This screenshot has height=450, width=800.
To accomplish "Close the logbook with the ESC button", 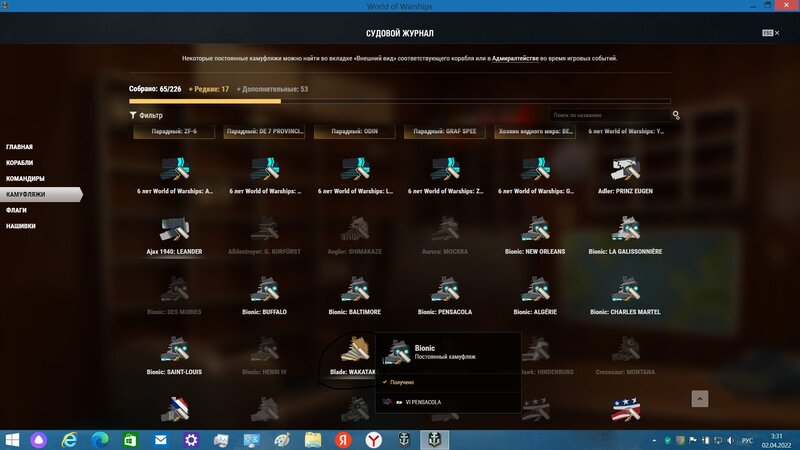I will coord(770,33).
